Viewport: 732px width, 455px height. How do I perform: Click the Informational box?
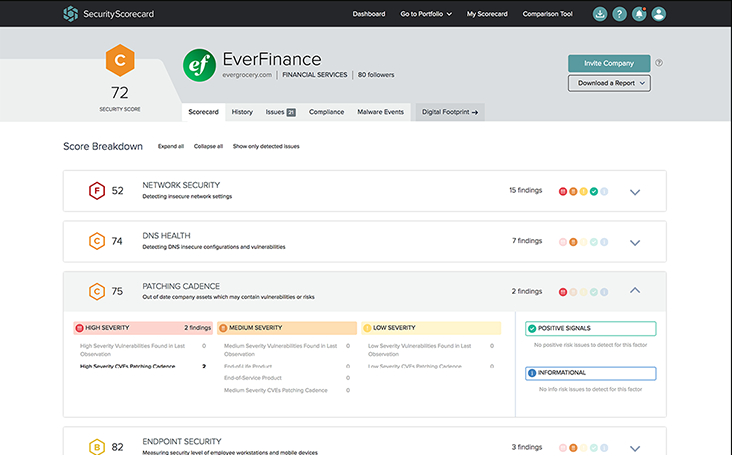(591, 373)
